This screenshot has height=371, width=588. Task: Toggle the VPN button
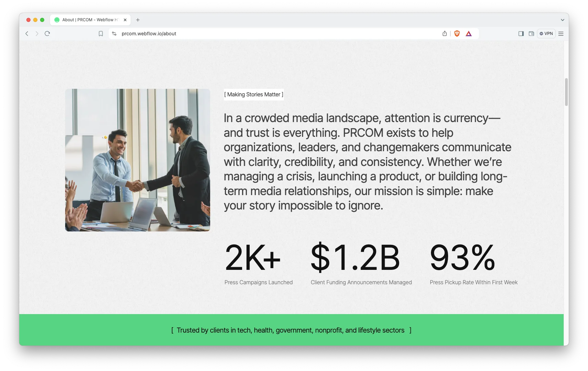point(546,34)
